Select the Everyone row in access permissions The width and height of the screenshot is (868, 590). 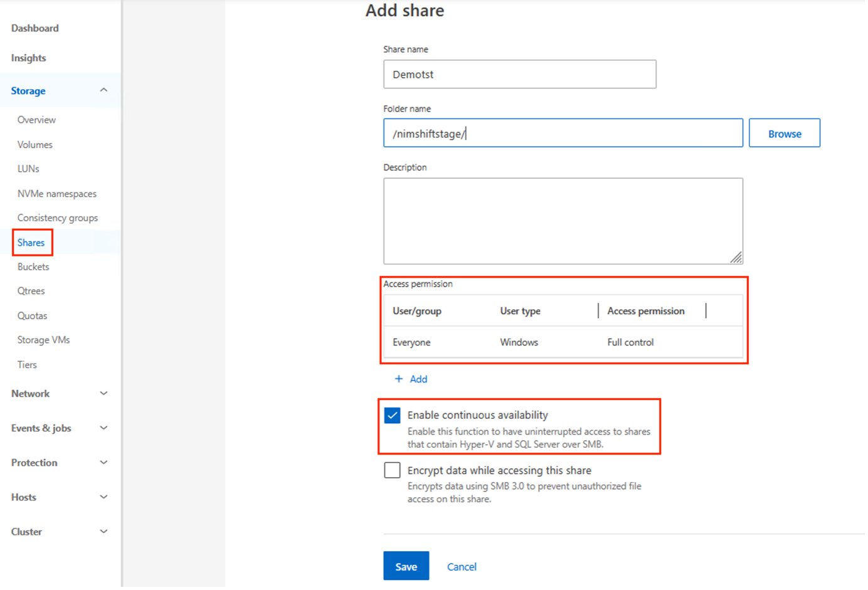[563, 342]
